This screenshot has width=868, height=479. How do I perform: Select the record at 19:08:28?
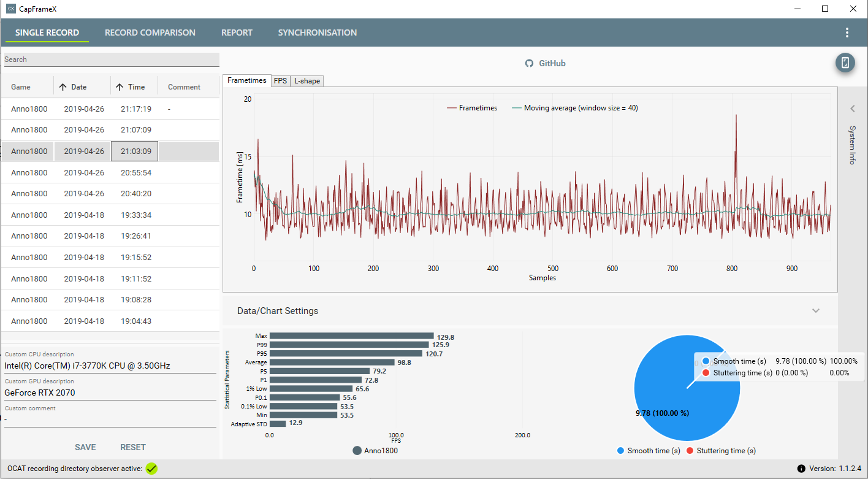point(110,299)
